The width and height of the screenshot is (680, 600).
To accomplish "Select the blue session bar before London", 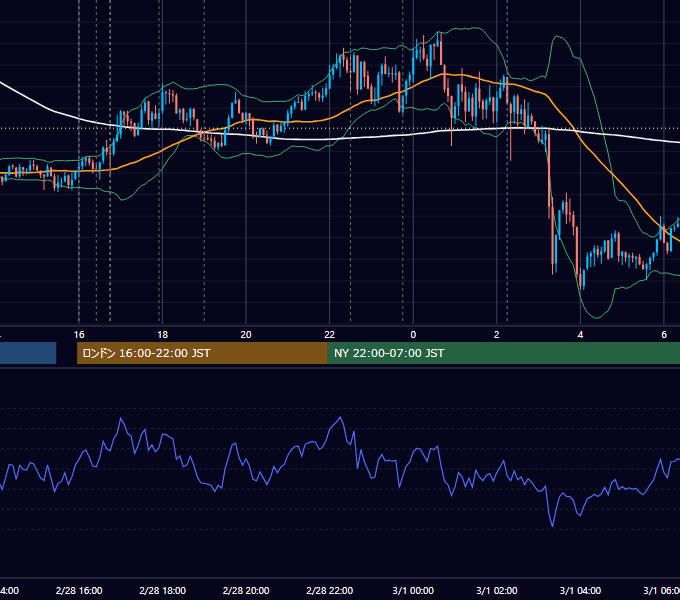I will pyautogui.click(x=28, y=353).
